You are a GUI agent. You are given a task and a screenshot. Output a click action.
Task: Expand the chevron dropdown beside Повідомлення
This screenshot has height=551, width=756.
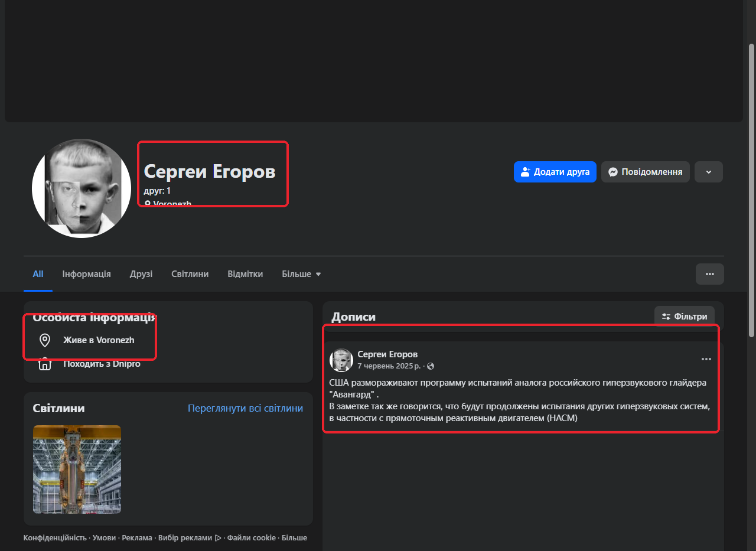pos(709,172)
